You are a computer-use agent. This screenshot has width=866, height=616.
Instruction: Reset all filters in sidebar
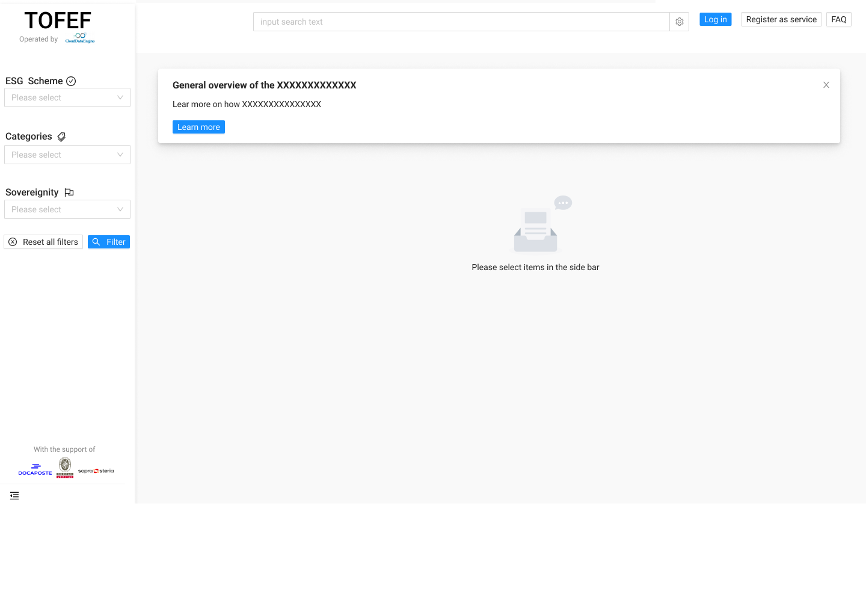(x=43, y=242)
